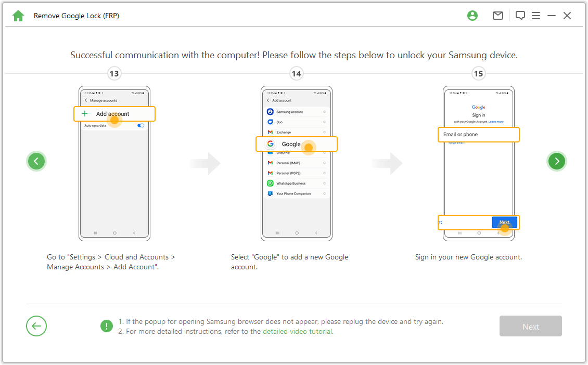Click the Samsung account icon in step 14
588x365 pixels.
point(270,112)
